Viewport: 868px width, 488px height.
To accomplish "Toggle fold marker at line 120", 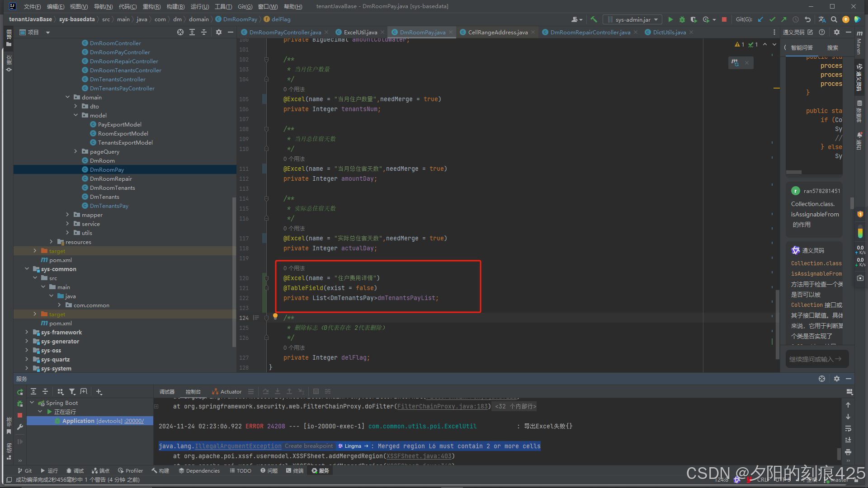I will click(x=266, y=278).
